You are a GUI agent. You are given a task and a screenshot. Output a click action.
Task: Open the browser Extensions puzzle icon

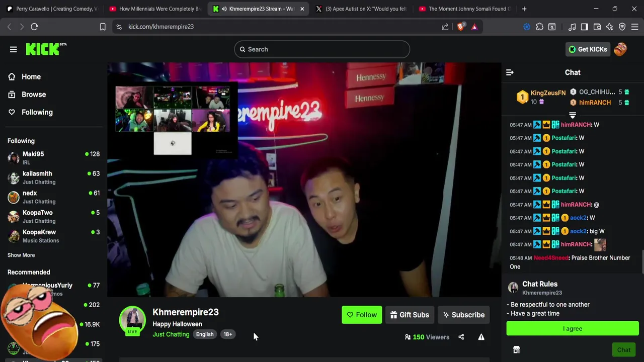[x=539, y=27]
